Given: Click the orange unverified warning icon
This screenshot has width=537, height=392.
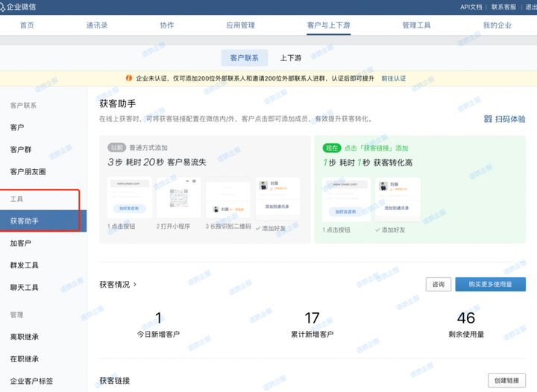Looking at the screenshot, I should coord(129,78).
